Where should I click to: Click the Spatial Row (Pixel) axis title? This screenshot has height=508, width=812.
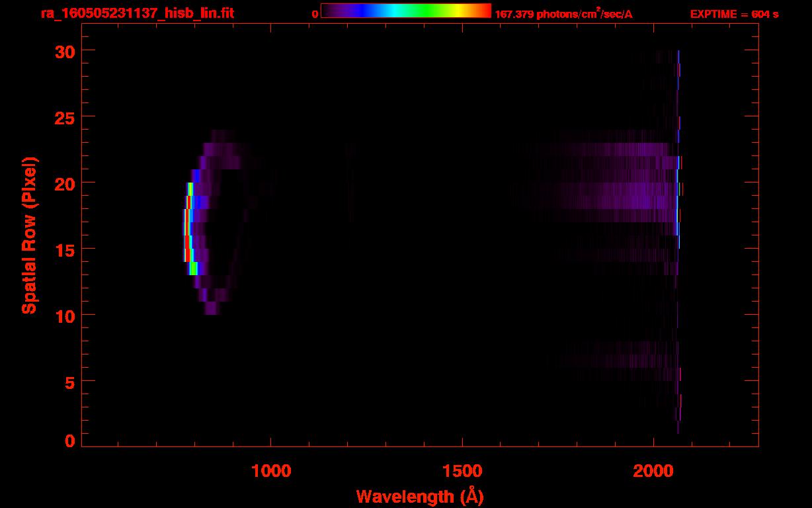30,235
